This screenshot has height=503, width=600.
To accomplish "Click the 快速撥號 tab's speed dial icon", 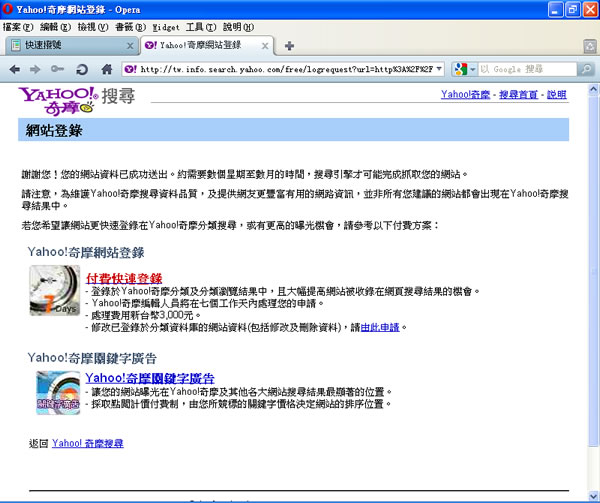I will [15, 46].
